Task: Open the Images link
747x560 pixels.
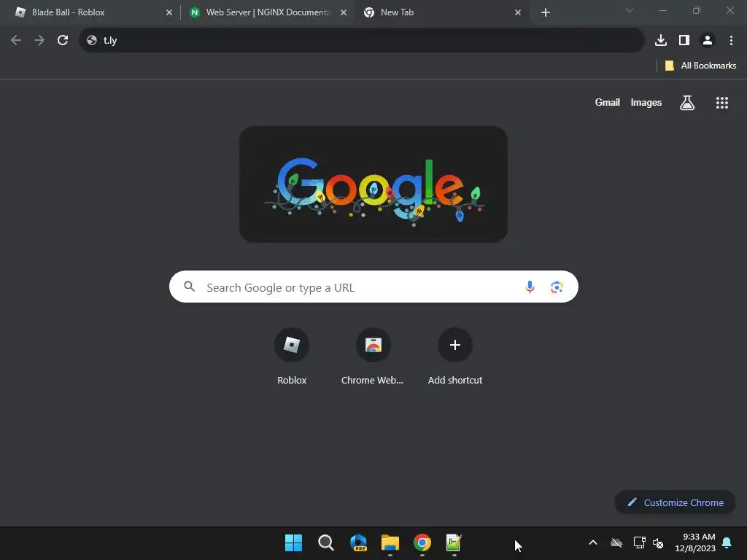Action: coord(646,102)
